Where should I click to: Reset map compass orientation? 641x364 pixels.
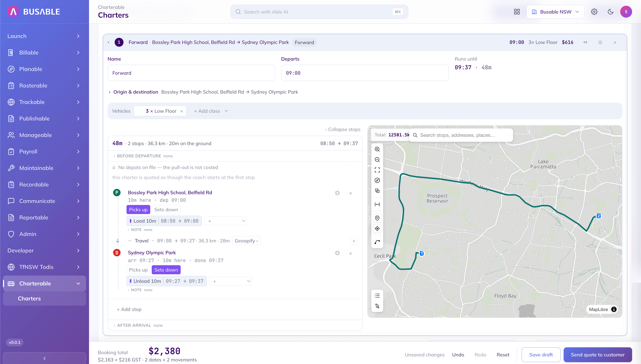377,180
